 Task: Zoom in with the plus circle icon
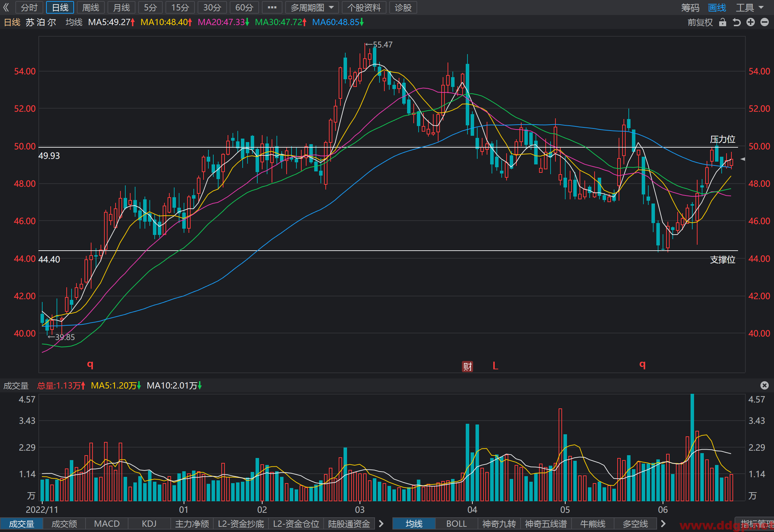pos(751,22)
